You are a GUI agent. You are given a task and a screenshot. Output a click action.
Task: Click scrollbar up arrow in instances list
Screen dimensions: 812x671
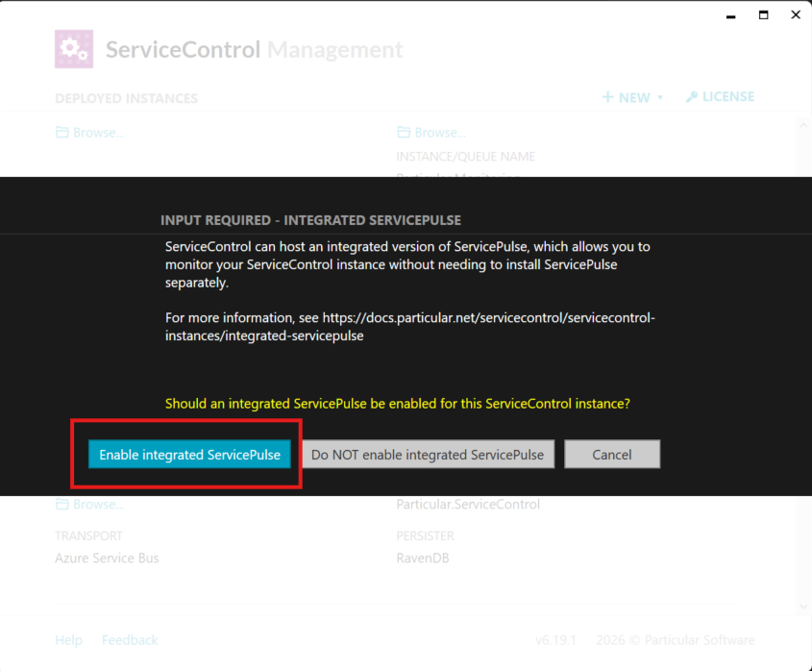click(803, 125)
